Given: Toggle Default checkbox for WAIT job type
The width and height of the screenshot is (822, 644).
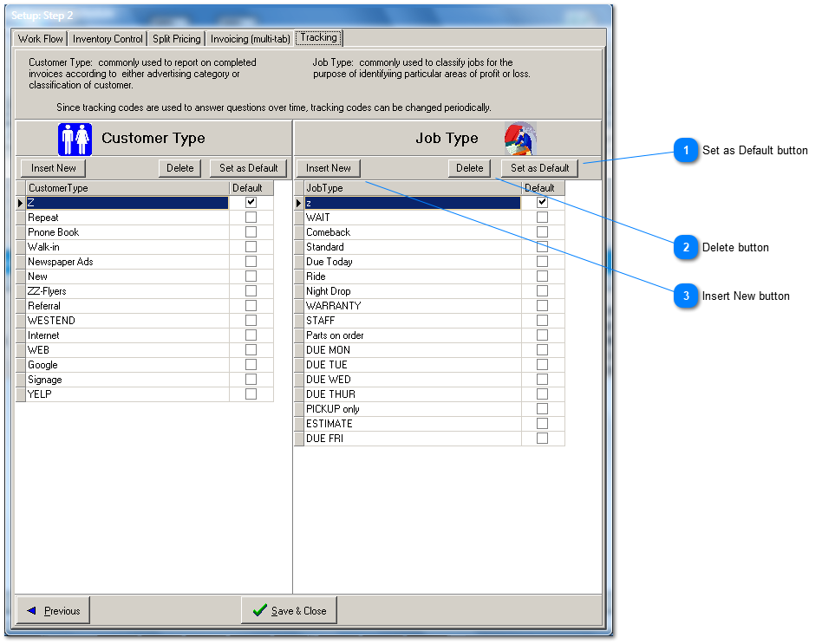Looking at the screenshot, I should (x=542, y=218).
